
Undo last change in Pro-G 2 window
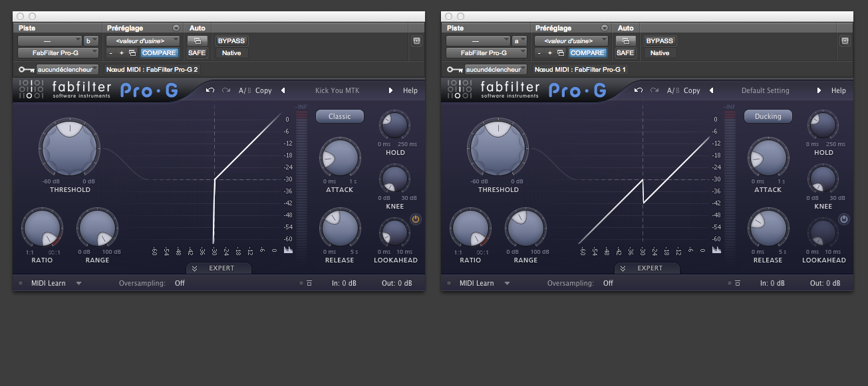210,90
